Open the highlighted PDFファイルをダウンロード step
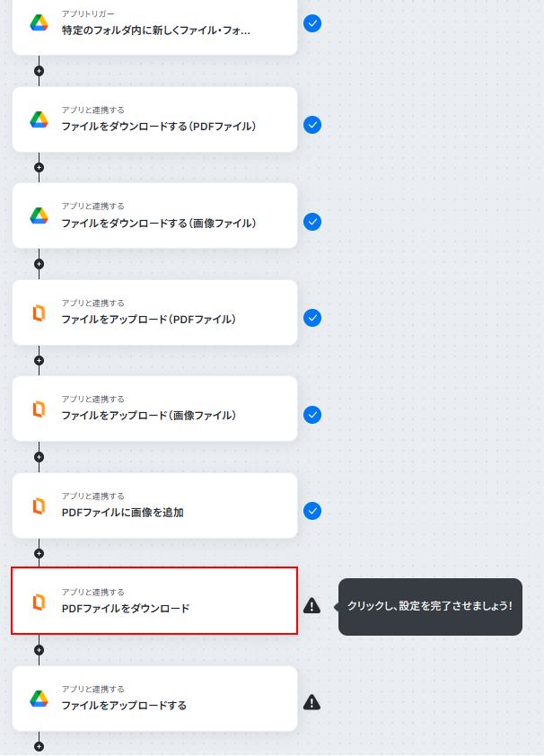Image resolution: width=544 pixels, height=756 pixels. pos(154,601)
